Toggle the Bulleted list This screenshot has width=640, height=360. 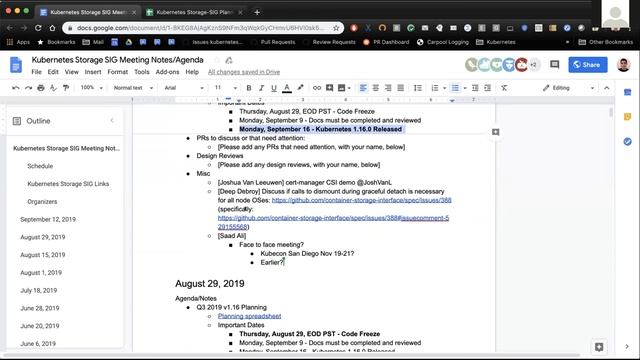(455, 88)
